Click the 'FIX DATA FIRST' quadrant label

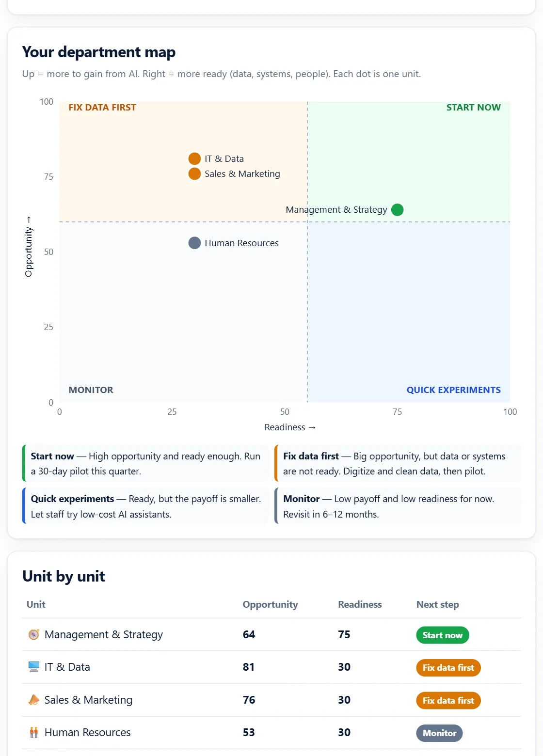pyautogui.click(x=102, y=108)
